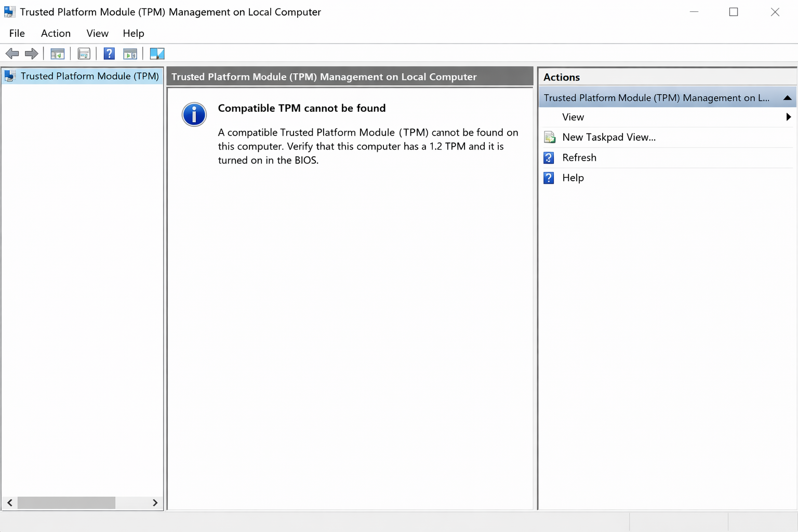Close the TPM Management window
This screenshot has width=798, height=532.
click(x=775, y=12)
